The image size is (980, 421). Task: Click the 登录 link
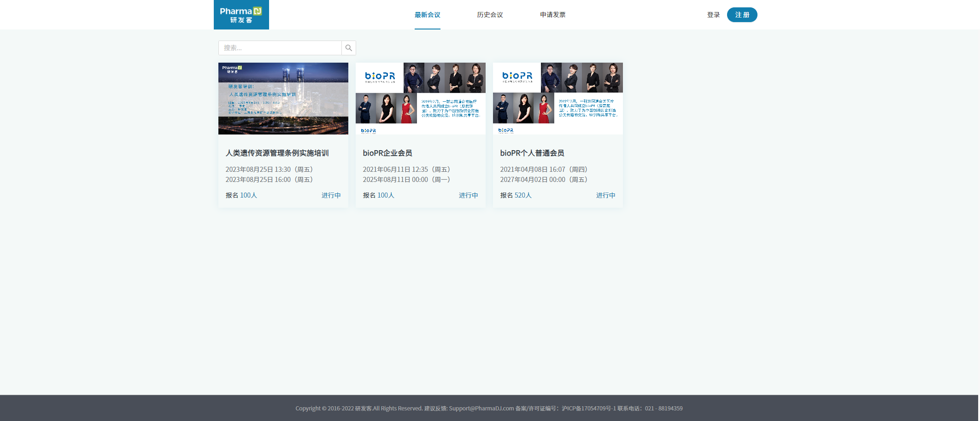point(713,15)
